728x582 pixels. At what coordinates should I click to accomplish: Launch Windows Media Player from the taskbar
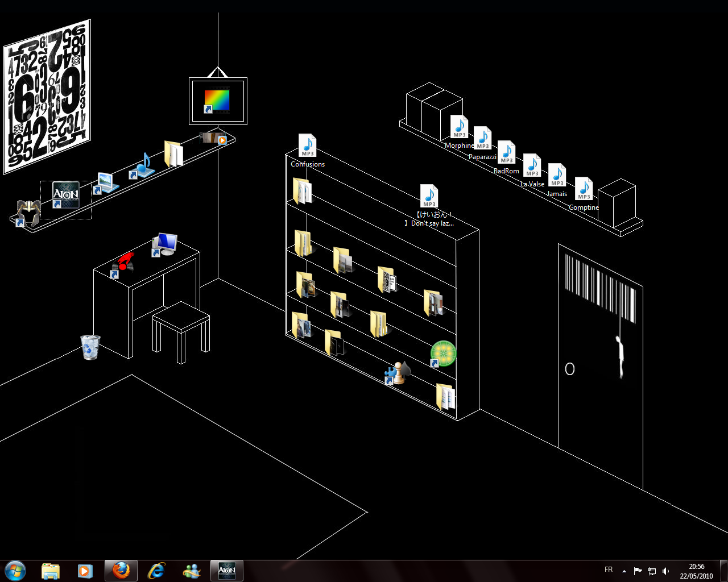(x=85, y=571)
